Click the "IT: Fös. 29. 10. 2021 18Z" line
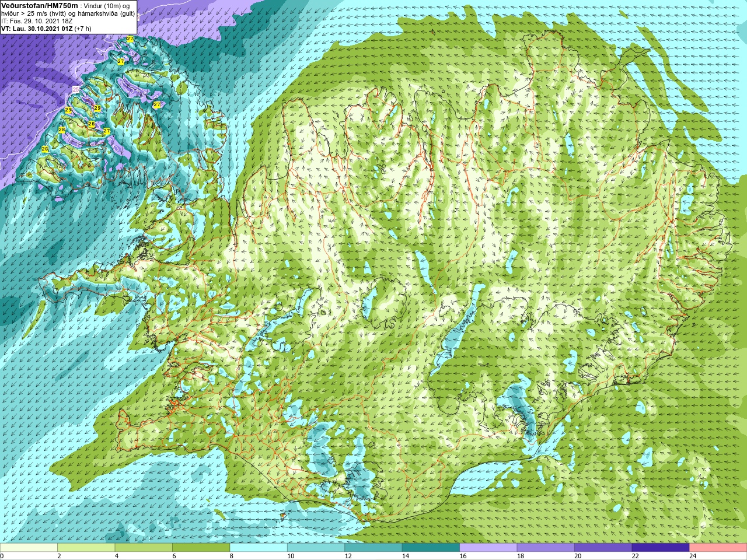This screenshot has height=560, width=747. click(x=37, y=21)
